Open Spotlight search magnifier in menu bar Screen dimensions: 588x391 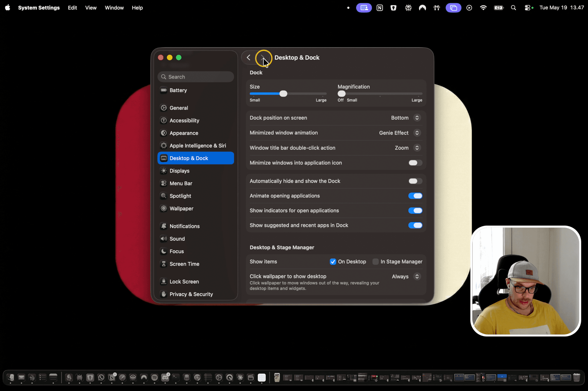tap(514, 8)
